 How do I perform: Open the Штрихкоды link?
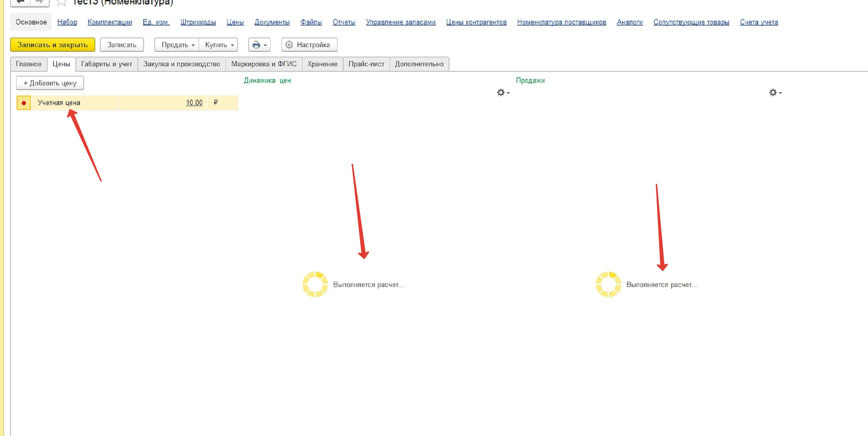pos(198,22)
